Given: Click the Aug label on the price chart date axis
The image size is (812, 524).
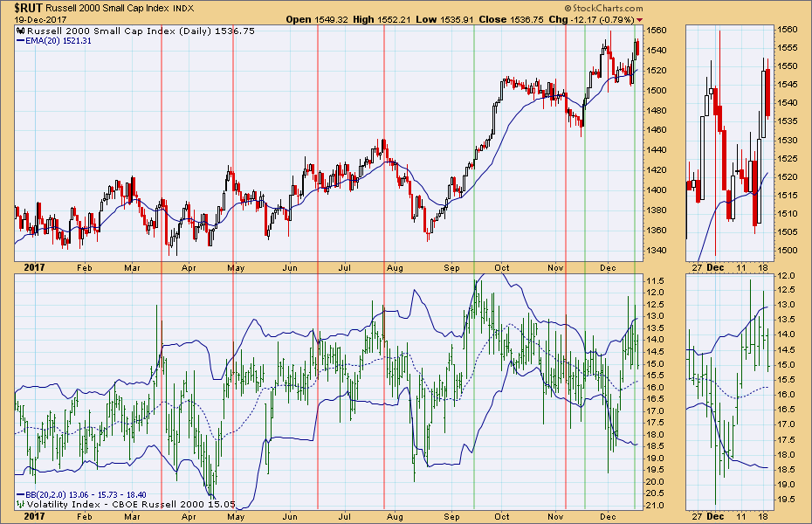Looking at the screenshot, I should pyautogui.click(x=395, y=268).
